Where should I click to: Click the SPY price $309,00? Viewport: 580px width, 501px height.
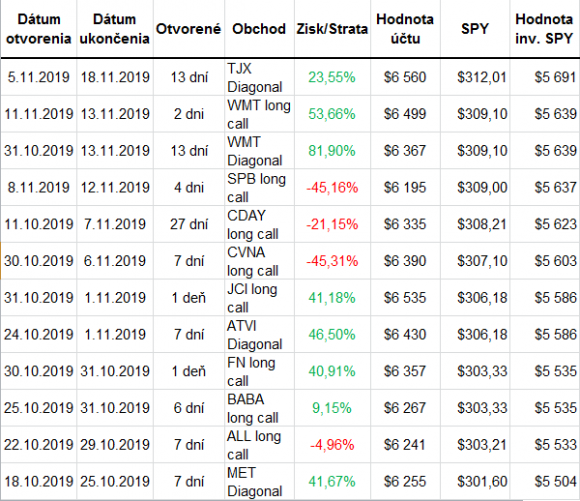pyautogui.click(x=482, y=188)
